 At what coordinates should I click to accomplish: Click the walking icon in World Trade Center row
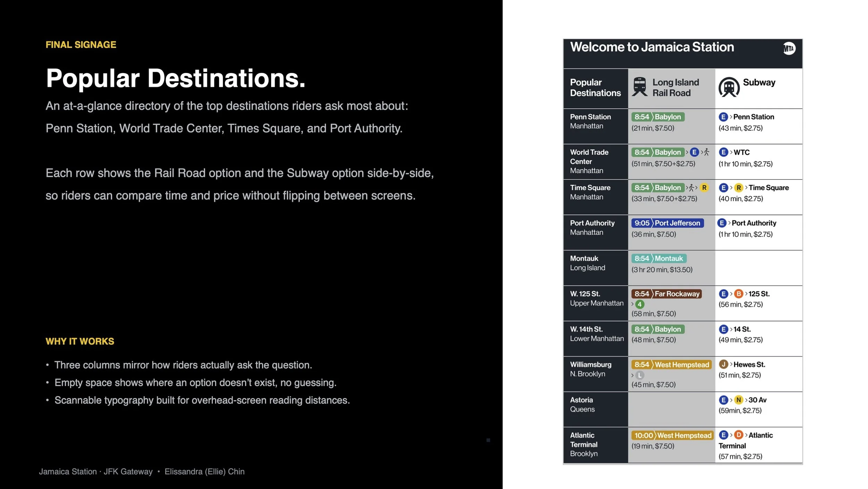tap(707, 152)
